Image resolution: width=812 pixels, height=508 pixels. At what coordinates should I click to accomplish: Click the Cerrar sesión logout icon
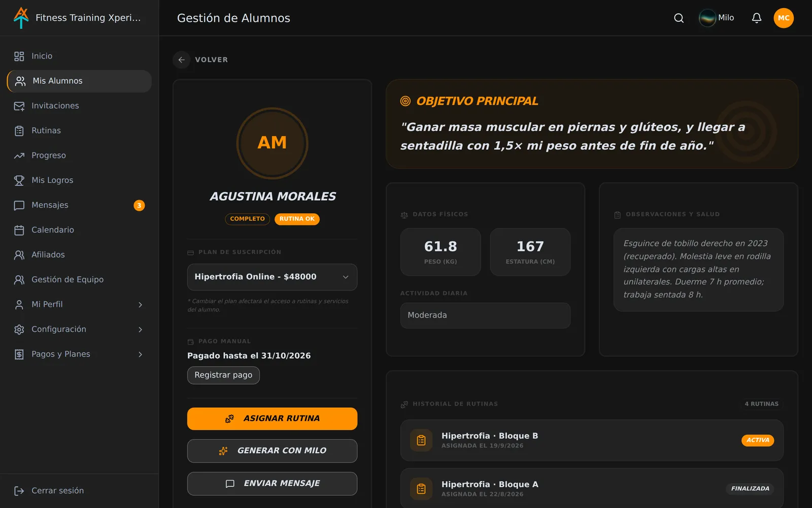click(x=19, y=491)
